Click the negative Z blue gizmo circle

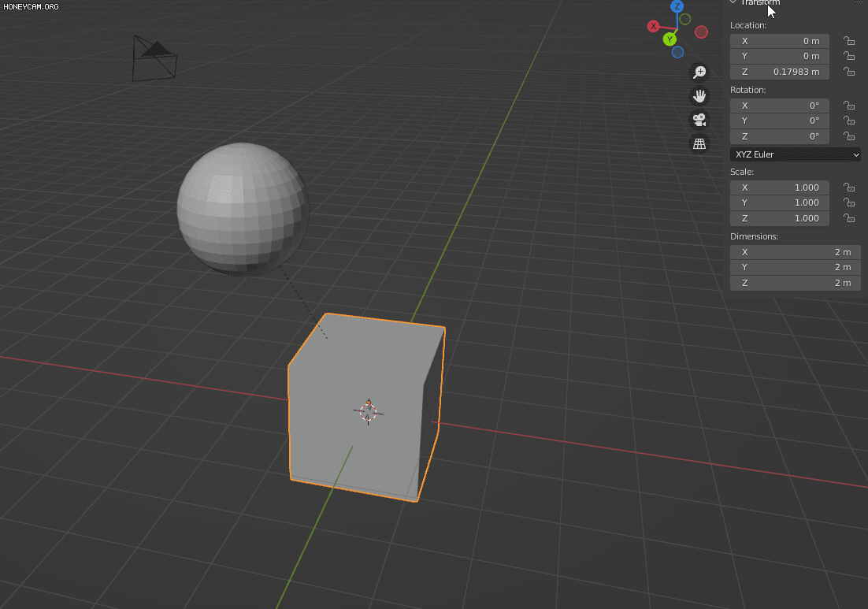pos(677,52)
